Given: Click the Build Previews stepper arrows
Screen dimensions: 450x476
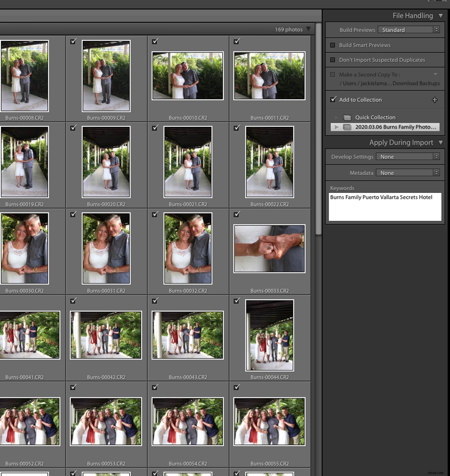Looking at the screenshot, I should (x=436, y=30).
